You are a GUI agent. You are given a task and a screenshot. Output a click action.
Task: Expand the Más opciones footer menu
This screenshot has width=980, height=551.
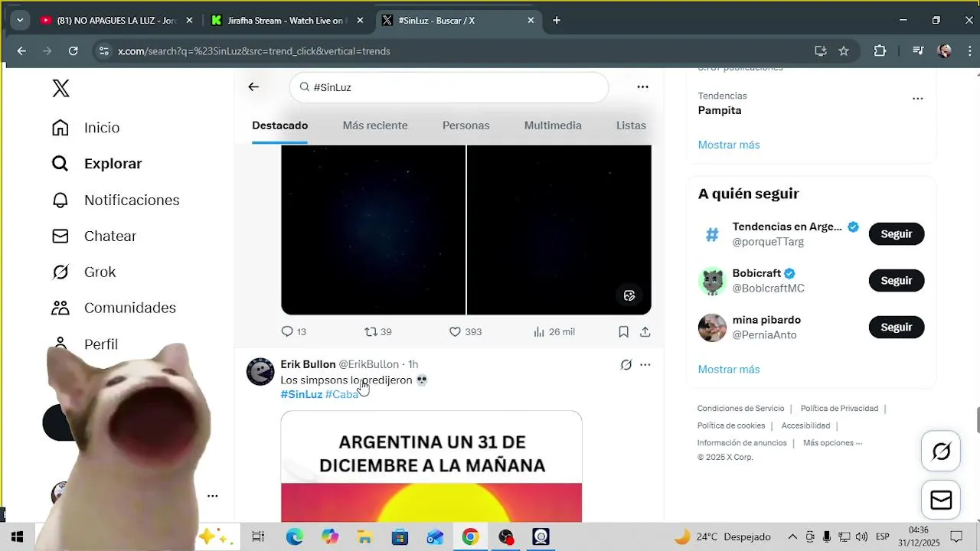point(832,443)
